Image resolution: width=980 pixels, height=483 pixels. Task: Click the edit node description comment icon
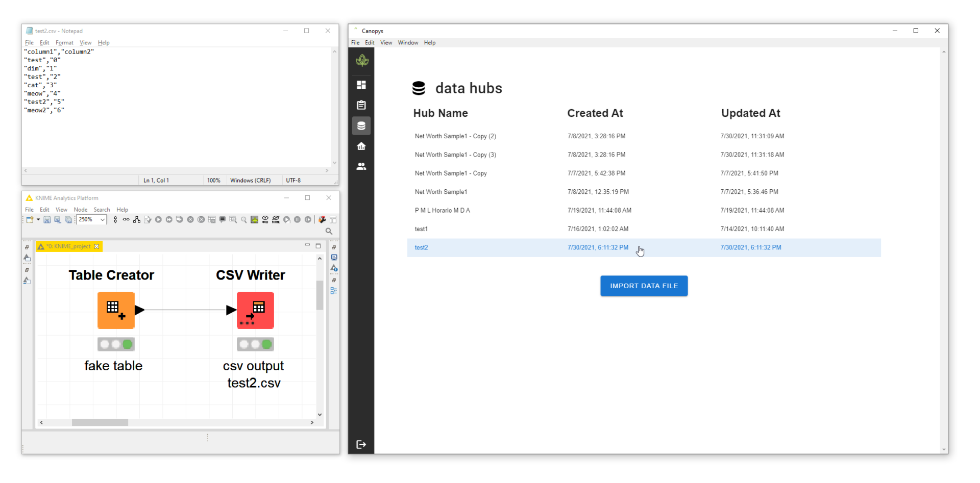pyautogui.click(x=223, y=220)
